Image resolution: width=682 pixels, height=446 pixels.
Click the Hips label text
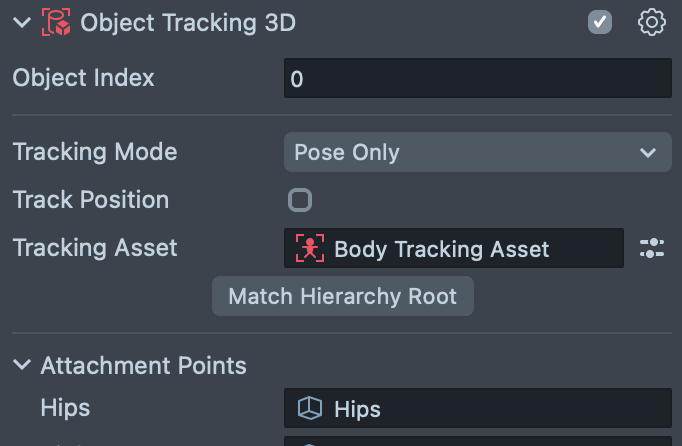tap(65, 408)
